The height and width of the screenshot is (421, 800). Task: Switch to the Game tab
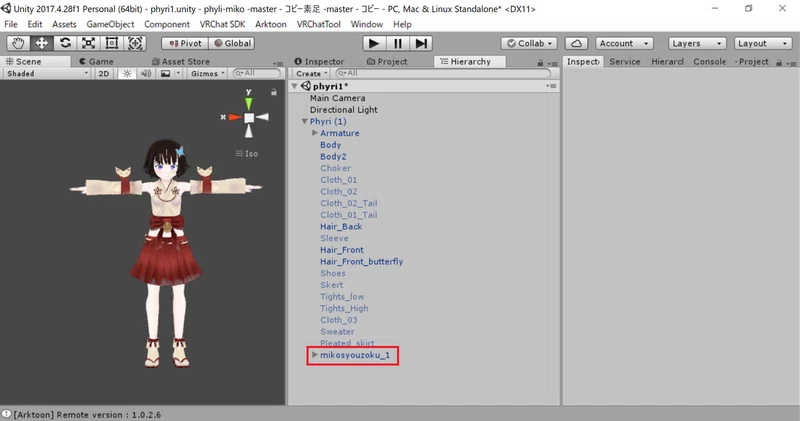click(x=96, y=61)
